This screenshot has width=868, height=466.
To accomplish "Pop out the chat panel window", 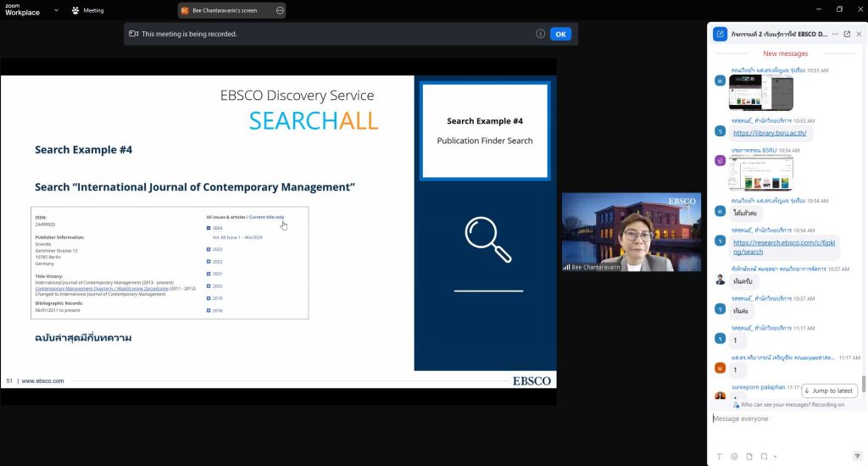I will [x=847, y=34].
